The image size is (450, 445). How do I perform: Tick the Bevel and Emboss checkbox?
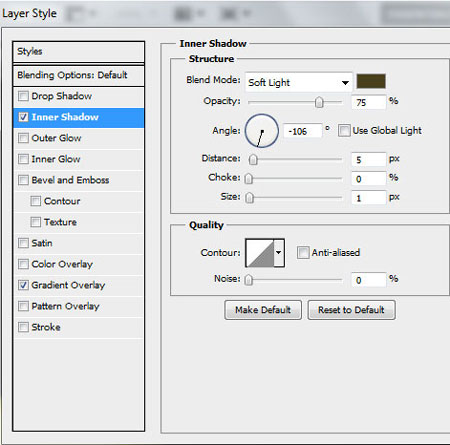coord(23,180)
